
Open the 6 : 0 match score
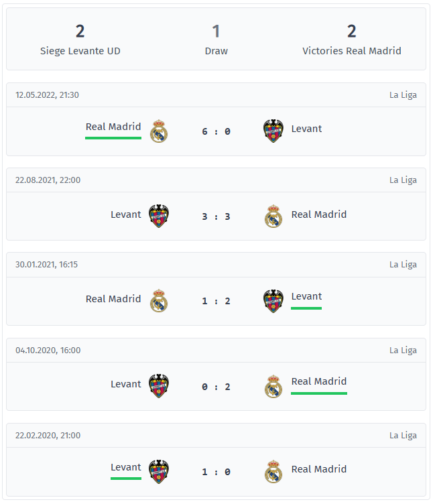[x=216, y=131]
